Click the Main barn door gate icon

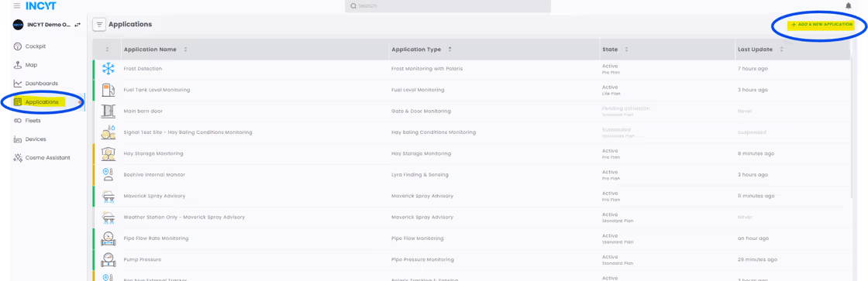tap(108, 111)
